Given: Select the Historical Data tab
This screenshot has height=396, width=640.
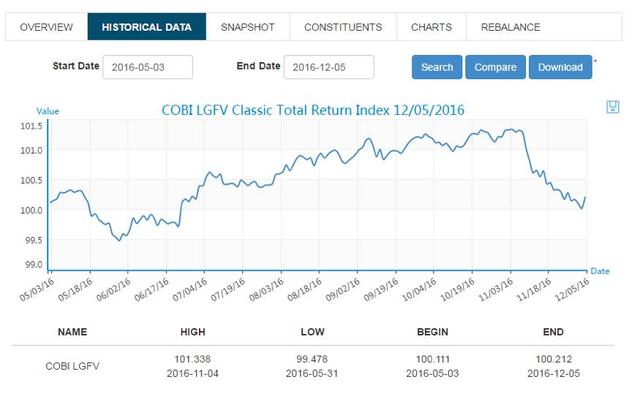Looking at the screenshot, I should (x=147, y=27).
